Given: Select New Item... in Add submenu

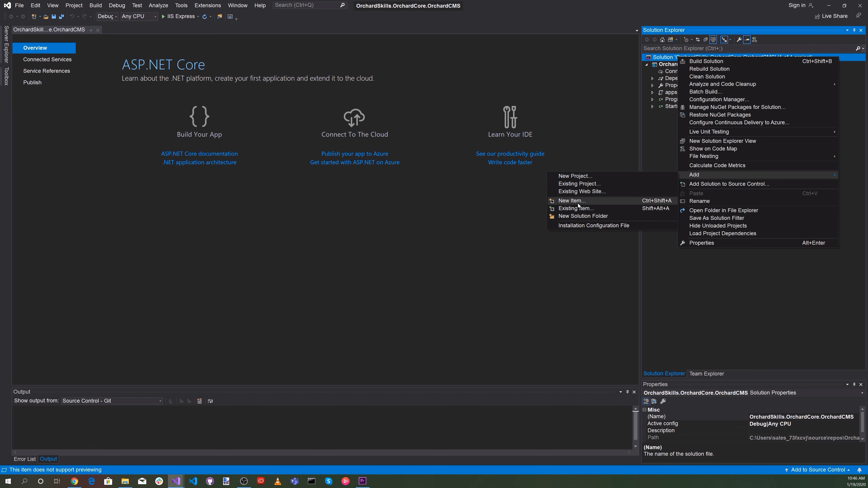Looking at the screenshot, I should [613, 201].
